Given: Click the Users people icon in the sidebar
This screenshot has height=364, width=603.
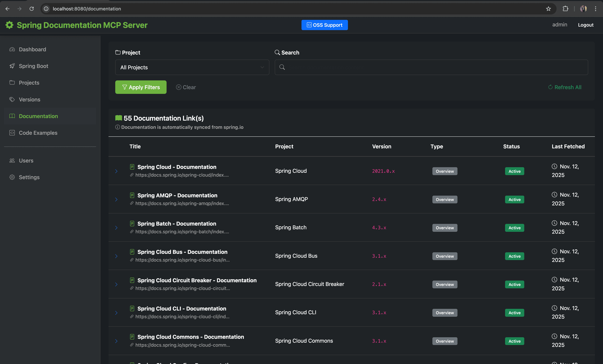Looking at the screenshot, I should pyautogui.click(x=12, y=161).
